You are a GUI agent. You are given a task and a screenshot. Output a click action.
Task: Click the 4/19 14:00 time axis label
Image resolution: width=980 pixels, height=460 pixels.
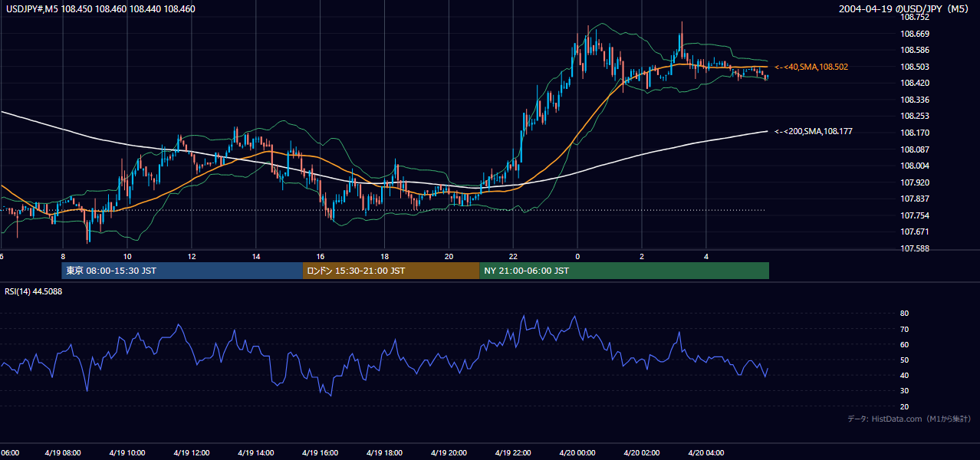[x=255, y=452]
